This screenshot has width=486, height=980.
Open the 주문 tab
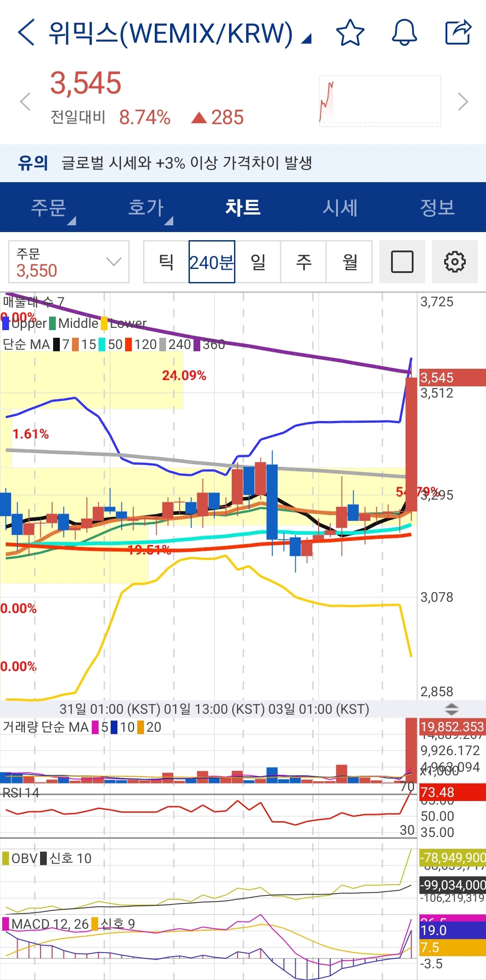tap(49, 207)
